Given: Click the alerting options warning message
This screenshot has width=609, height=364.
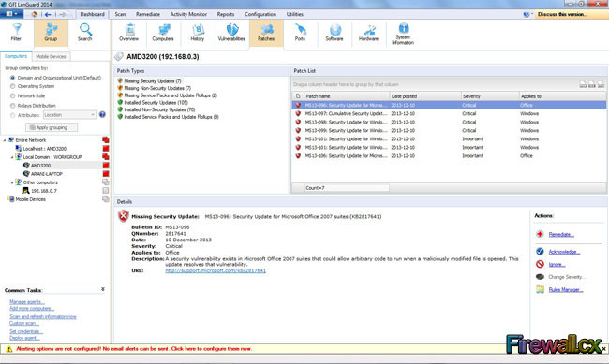Looking at the screenshot, I should 134,349.
